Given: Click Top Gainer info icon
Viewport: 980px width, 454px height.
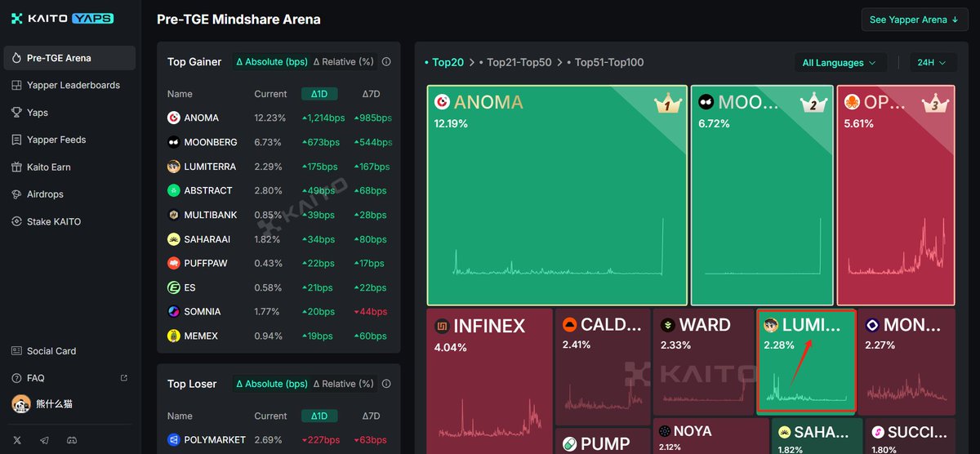Looking at the screenshot, I should pos(386,61).
